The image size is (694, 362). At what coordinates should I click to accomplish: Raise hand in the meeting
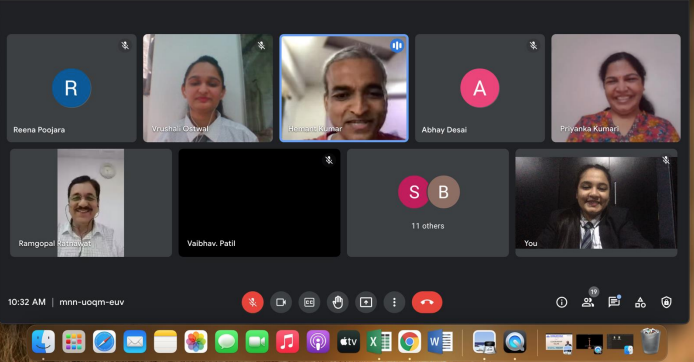point(338,302)
